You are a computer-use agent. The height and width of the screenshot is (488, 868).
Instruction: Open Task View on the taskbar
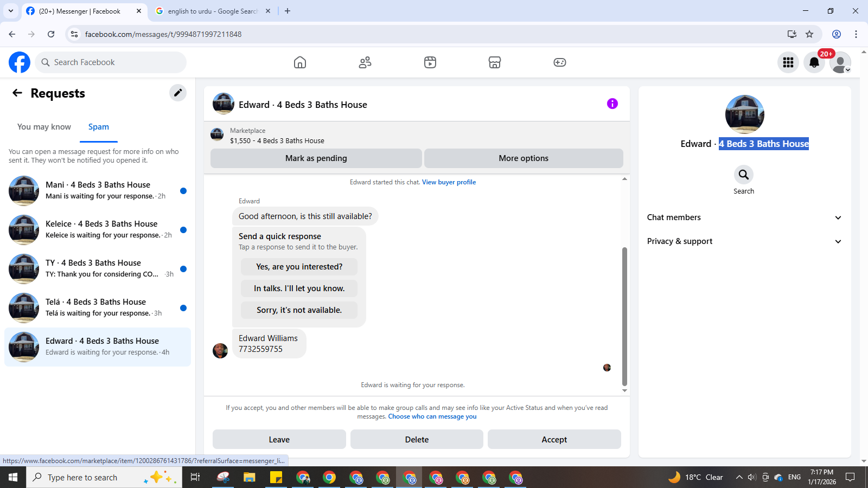coord(195,477)
